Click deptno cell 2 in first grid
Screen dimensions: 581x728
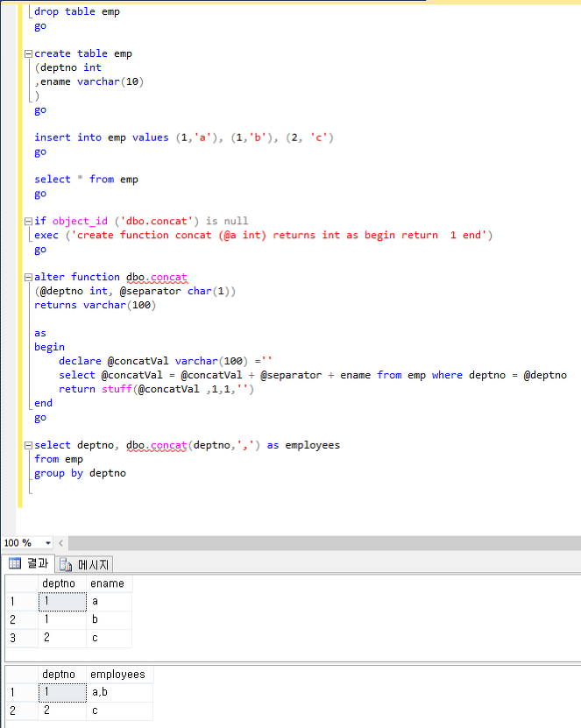click(61, 638)
